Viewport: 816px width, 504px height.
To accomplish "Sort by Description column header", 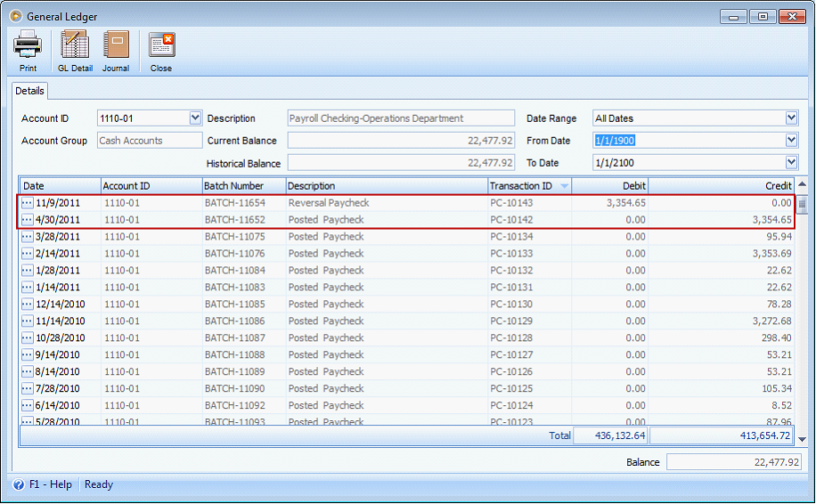I will point(387,186).
